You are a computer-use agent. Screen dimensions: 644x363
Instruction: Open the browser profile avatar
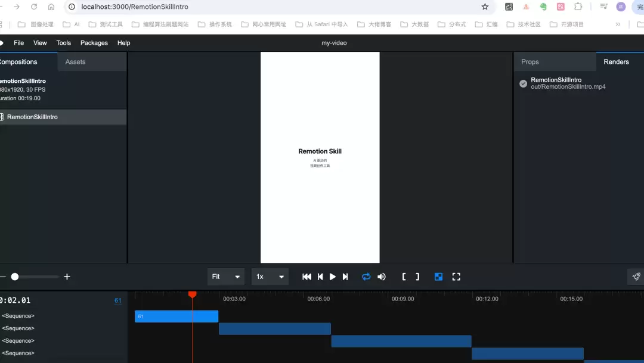[621, 7]
